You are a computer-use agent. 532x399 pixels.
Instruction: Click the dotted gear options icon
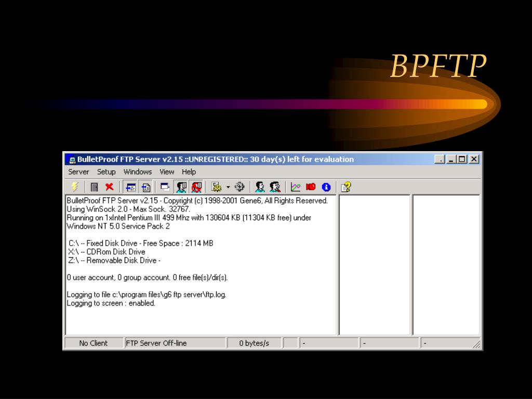[x=240, y=187]
